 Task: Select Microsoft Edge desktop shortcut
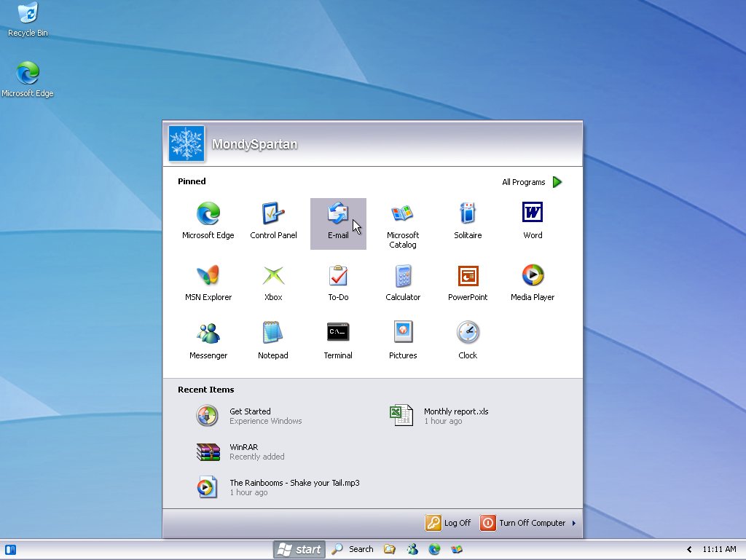coord(28,79)
